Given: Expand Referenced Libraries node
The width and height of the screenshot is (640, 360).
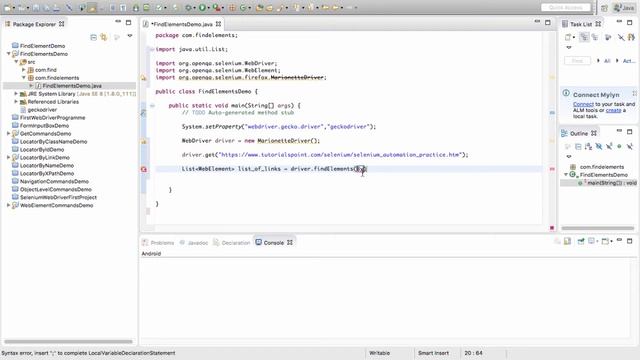Looking at the screenshot, I should [16, 102].
